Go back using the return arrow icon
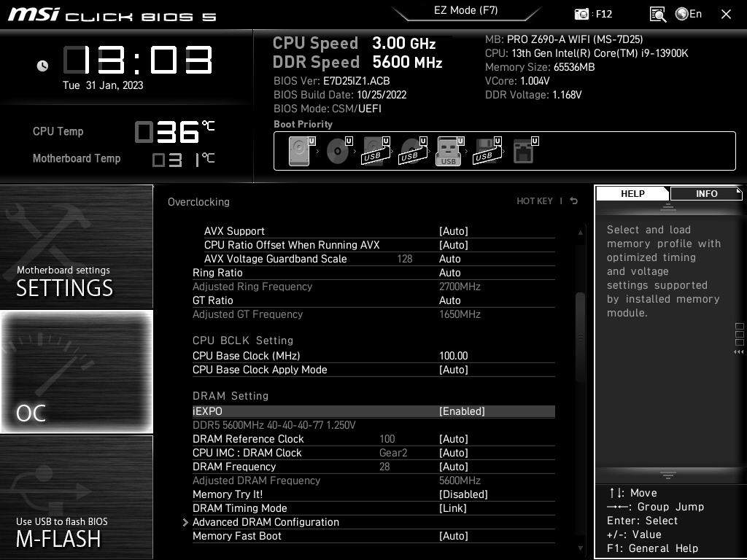Viewport: 747px width, 560px height. point(574,201)
